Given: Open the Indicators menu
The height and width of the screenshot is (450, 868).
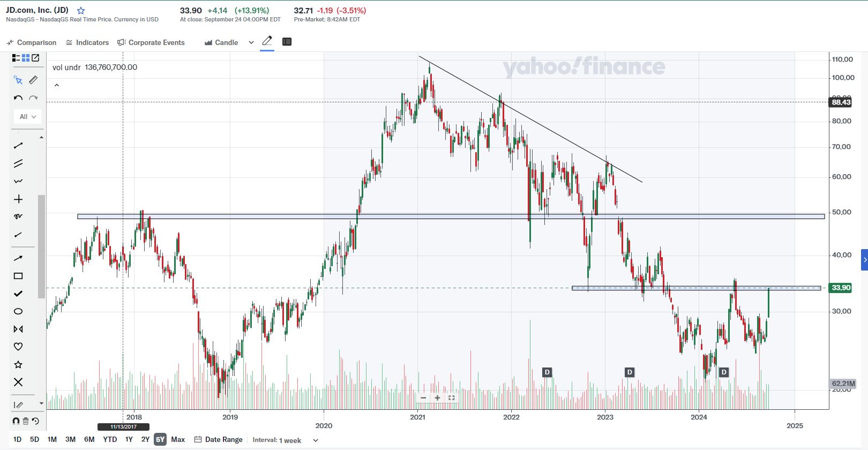Looking at the screenshot, I should pos(87,42).
